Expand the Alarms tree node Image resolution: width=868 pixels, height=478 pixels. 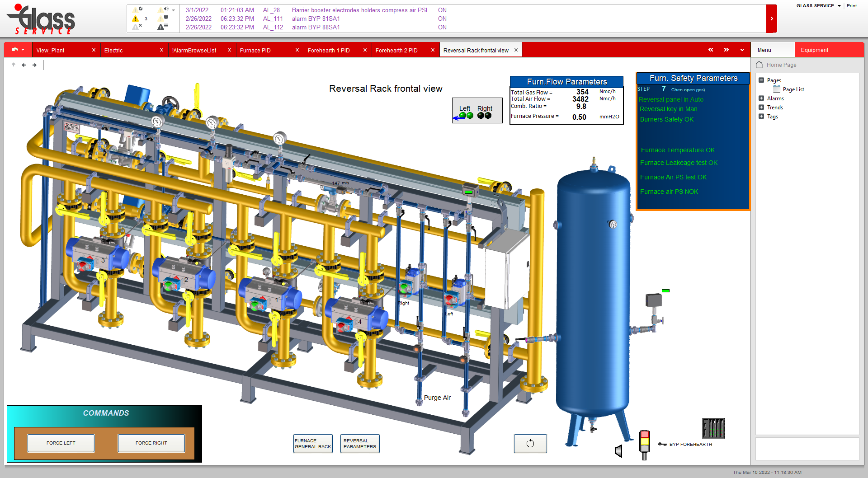[x=761, y=98]
